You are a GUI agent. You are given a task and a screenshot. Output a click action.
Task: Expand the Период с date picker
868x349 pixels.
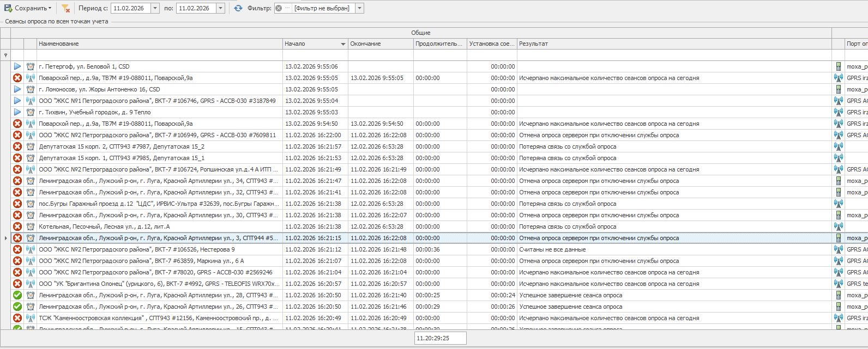click(x=155, y=8)
